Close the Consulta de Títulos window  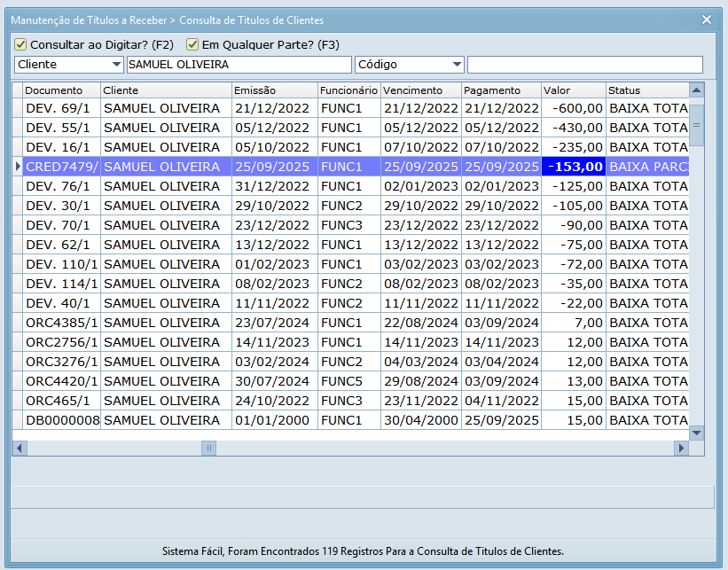coord(707,20)
